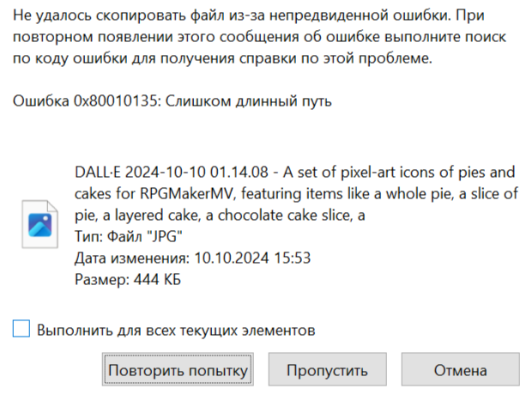
Task: Click the message line "повторном появлении этого сообщения"
Action: 259,37
